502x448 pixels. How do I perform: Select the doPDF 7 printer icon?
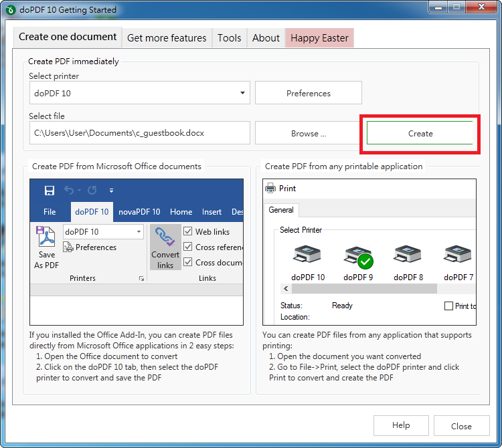click(x=457, y=254)
